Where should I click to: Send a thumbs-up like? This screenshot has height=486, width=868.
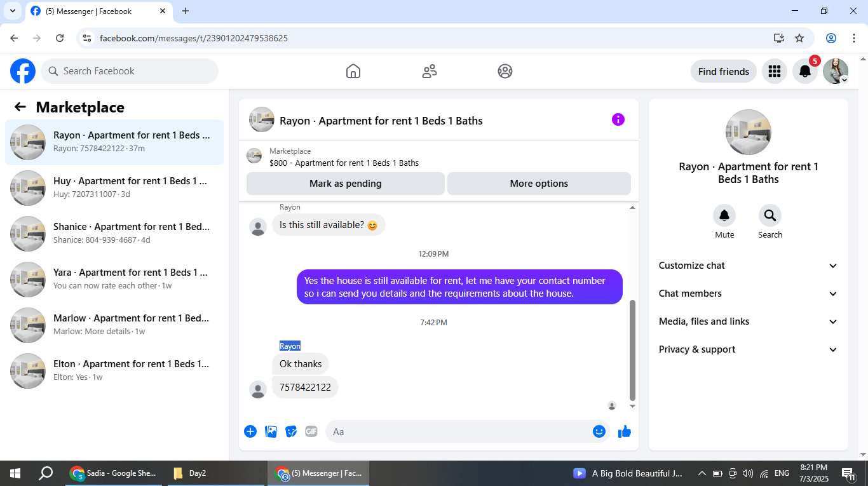pos(625,431)
